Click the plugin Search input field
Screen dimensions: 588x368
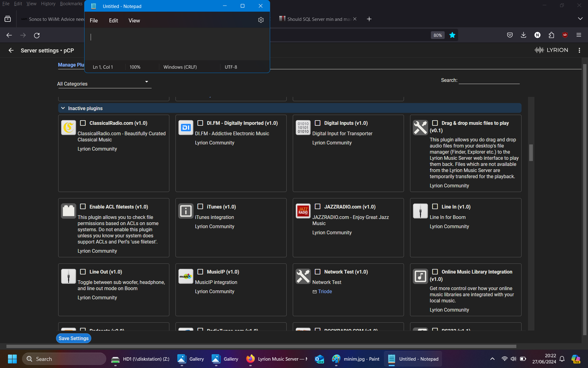[x=489, y=80]
